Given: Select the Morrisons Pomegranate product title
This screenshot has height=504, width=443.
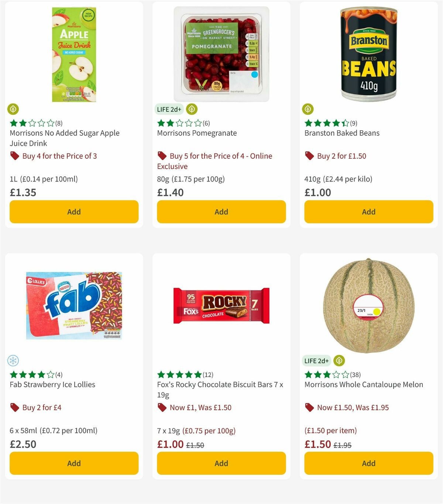Looking at the screenshot, I should 196,133.
